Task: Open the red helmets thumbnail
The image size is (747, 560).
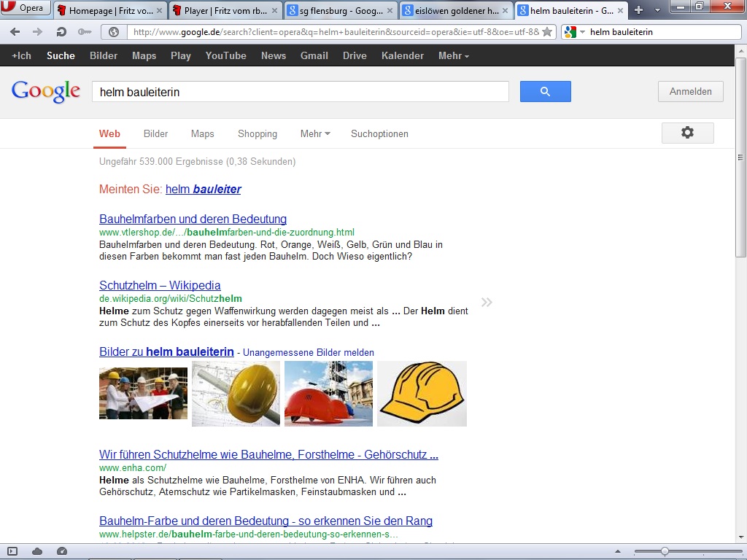Action: (x=329, y=393)
